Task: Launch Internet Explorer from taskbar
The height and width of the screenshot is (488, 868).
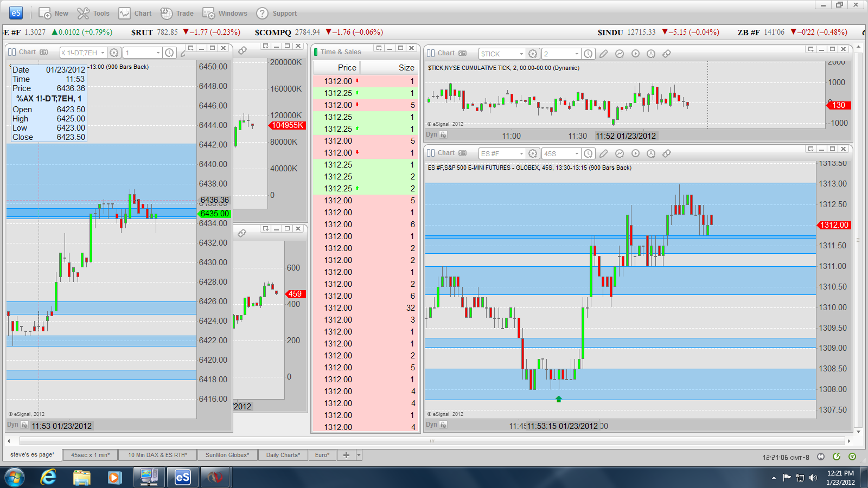Action: coord(48,478)
